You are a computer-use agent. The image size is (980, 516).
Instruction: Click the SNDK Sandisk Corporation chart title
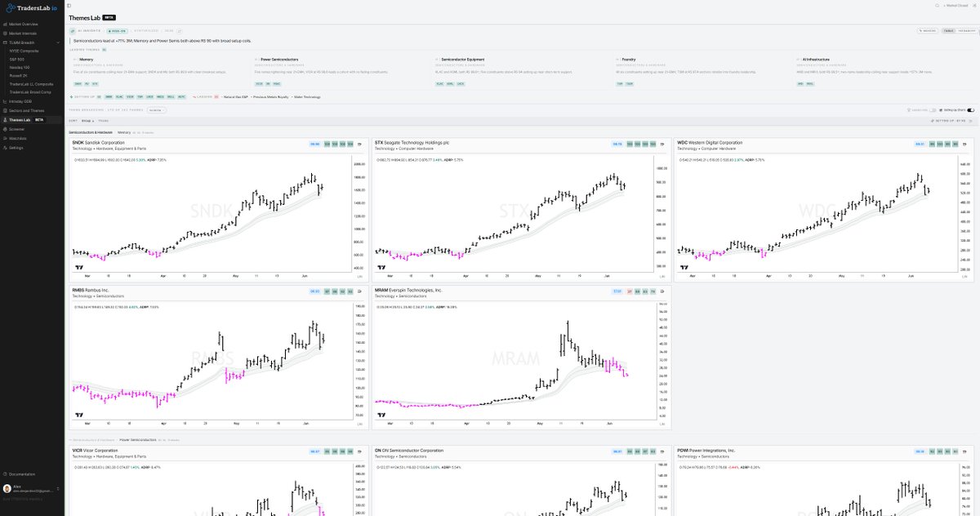pos(98,143)
